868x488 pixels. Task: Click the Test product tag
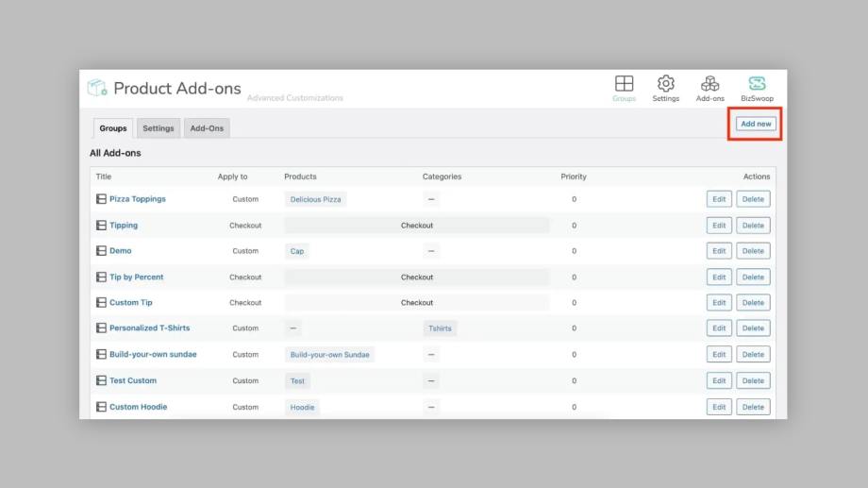pos(297,381)
